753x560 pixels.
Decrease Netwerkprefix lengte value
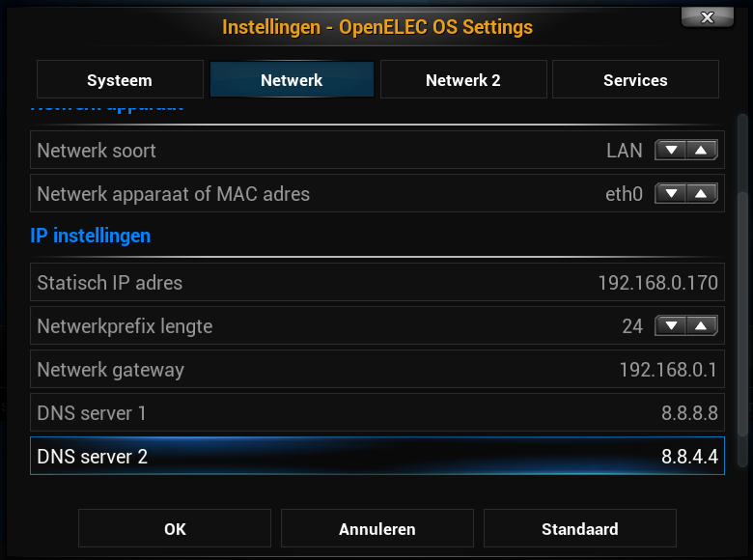(x=672, y=326)
